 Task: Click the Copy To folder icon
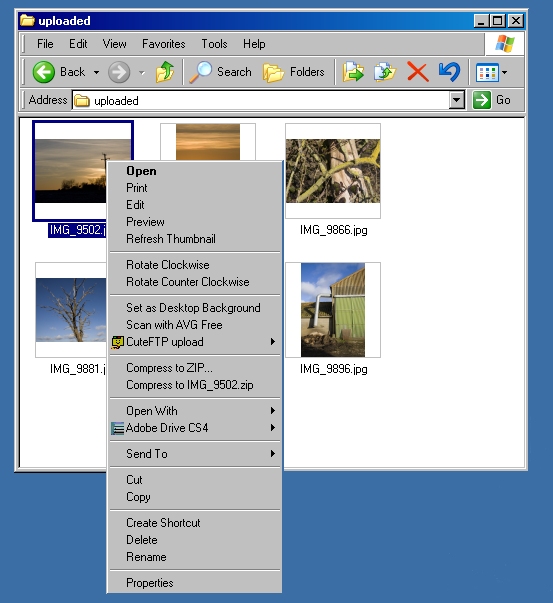pos(385,72)
